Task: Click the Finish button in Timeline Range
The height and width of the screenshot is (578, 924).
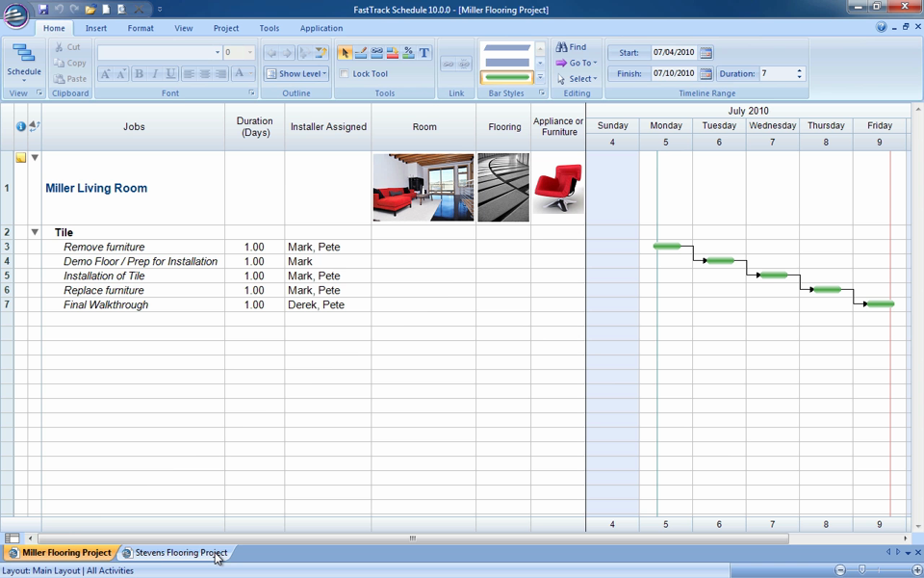Action: click(x=629, y=74)
